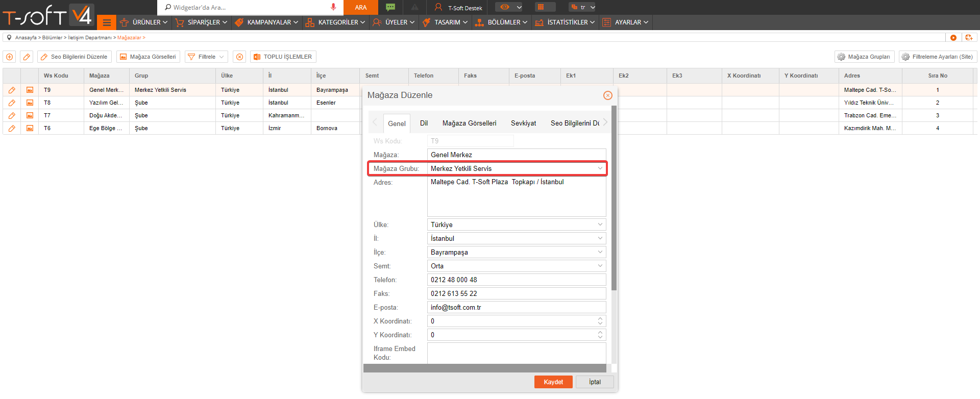Image resolution: width=980 pixels, height=399 pixels.
Task: Open the TASARIM menu
Action: click(445, 22)
